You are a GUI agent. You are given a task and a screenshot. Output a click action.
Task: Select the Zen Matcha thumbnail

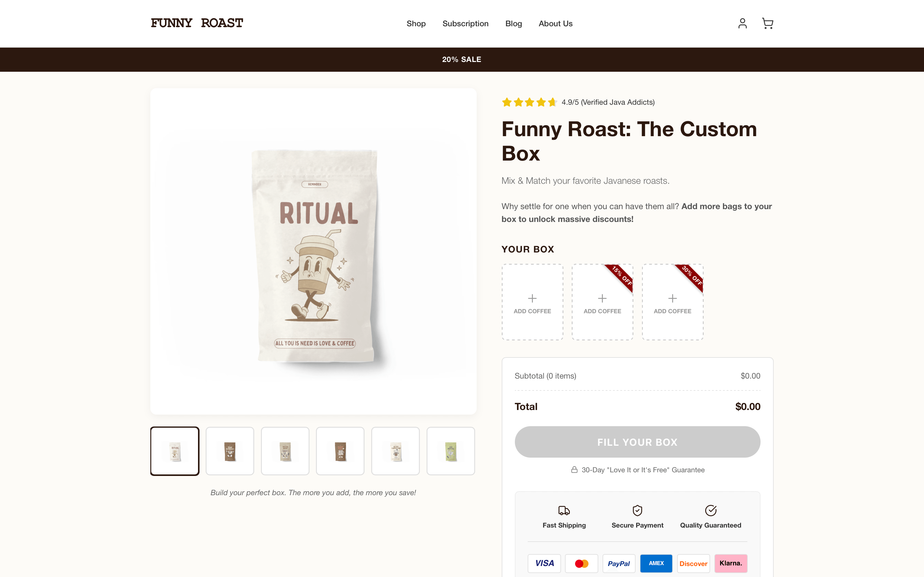click(451, 451)
